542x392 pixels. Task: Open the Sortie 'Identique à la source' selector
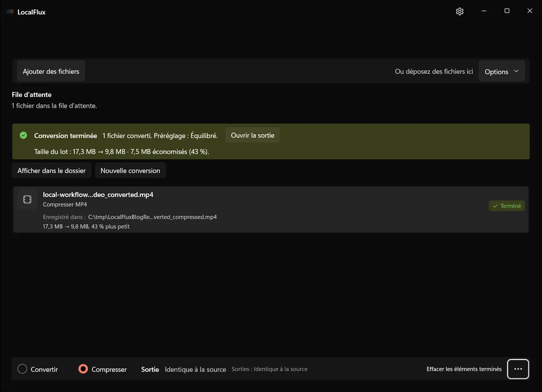[x=195, y=369]
